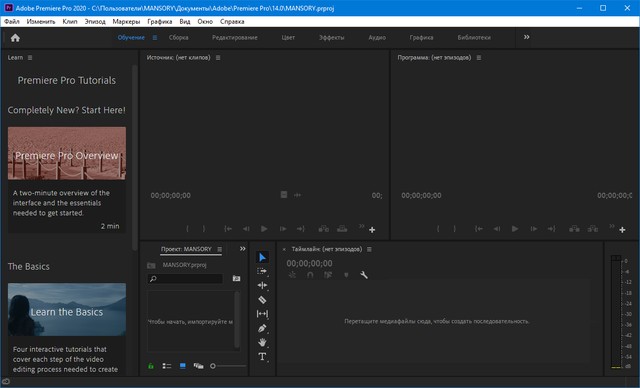The width and height of the screenshot is (640, 388).
Task: Show more workspaces overflow chevron
Action: tap(527, 37)
